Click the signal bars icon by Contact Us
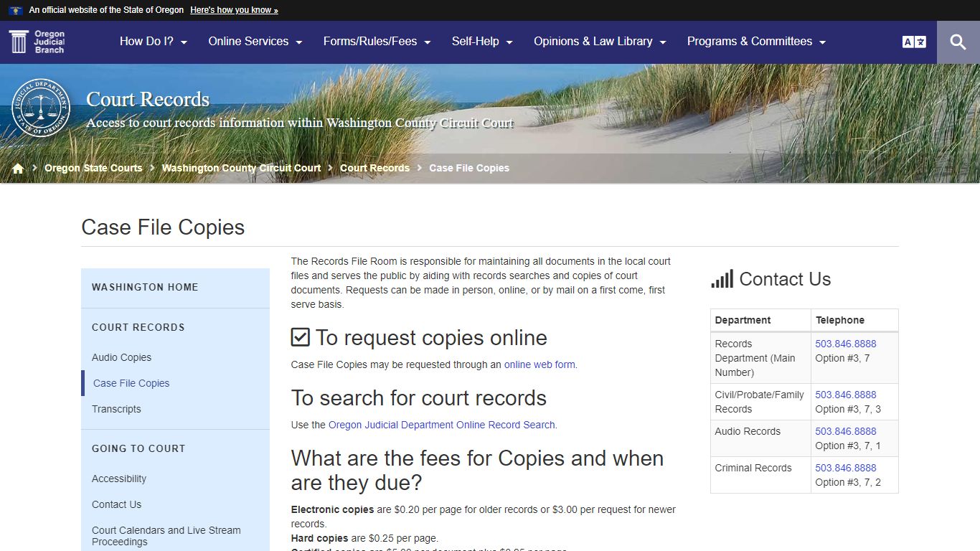The width and height of the screenshot is (980, 551). [x=722, y=279]
